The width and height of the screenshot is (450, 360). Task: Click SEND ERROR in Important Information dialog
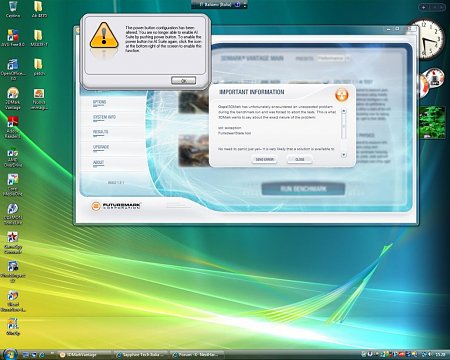264,159
